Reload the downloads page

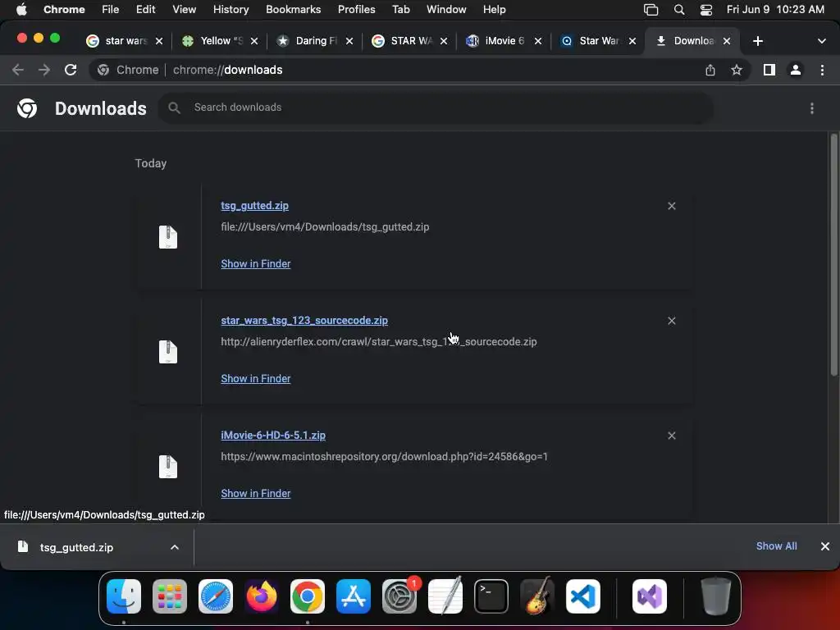[71, 70]
